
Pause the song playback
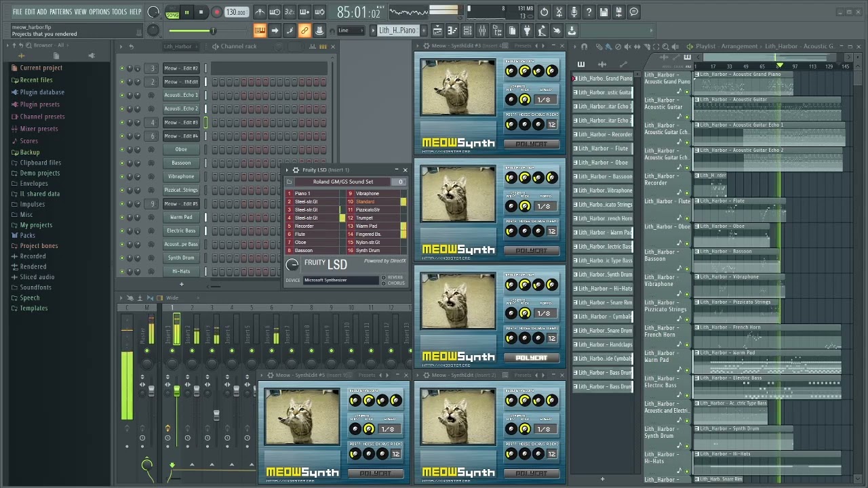(186, 12)
